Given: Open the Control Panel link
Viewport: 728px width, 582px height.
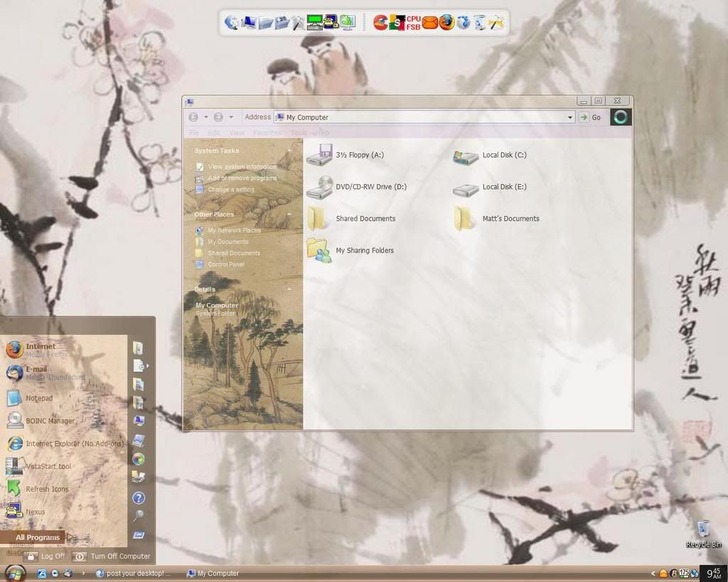Looking at the screenshot, I should click(x=225, y=264).
